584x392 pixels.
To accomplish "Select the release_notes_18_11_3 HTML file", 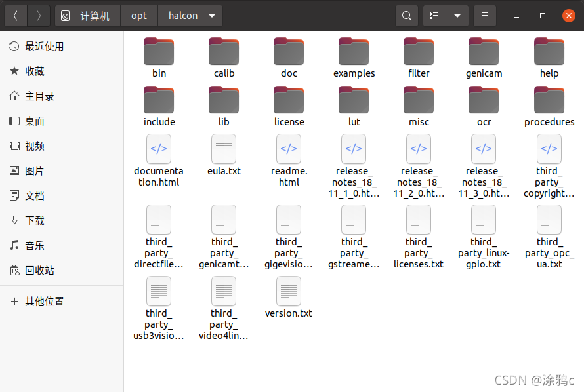I will pos(484,149).
